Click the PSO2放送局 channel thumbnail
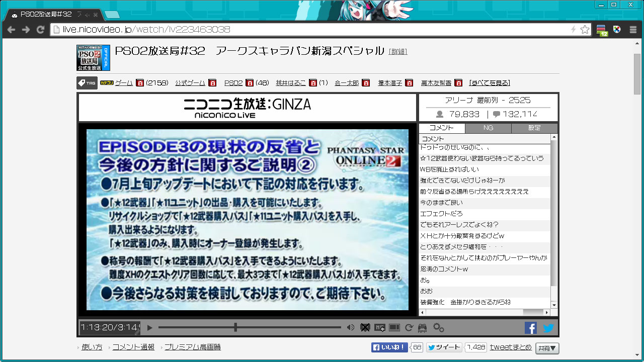The height and width of the screenshot is (362, 644). 93,58
